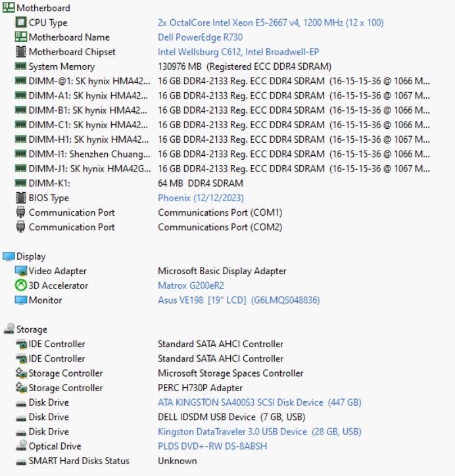Select the BIOS Type field label

49,198
